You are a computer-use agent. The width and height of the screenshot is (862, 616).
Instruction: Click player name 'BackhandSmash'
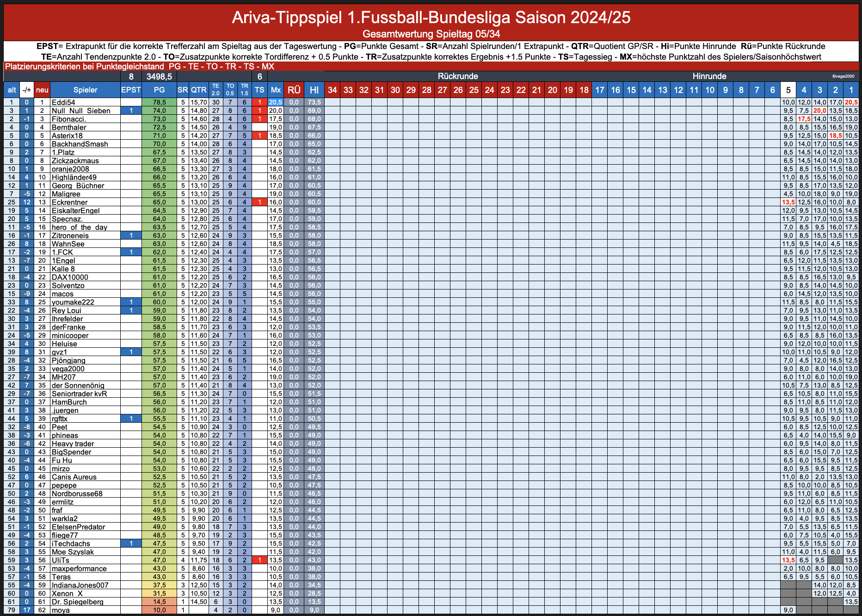pos(80,144)
